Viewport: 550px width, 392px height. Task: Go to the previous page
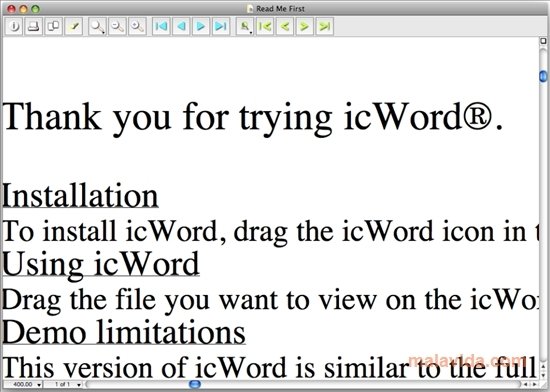pyautogui.click(x=181, y=26)
